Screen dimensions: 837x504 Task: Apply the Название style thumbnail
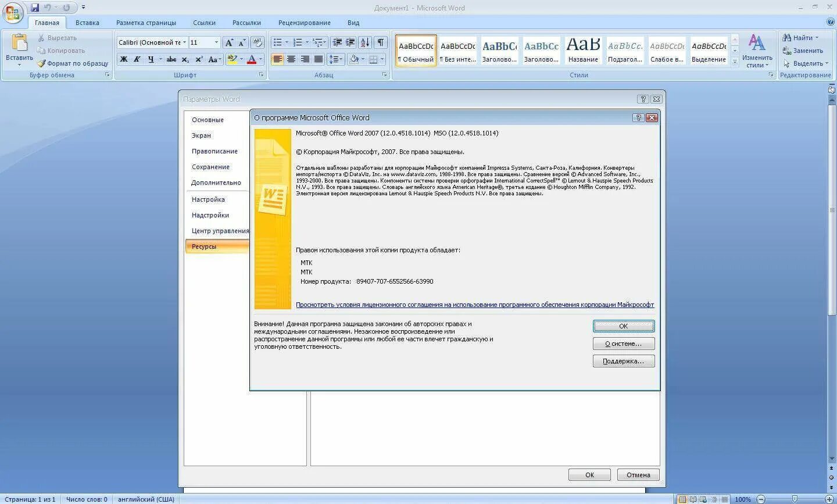pyautogui.click(x=583, y=51)
